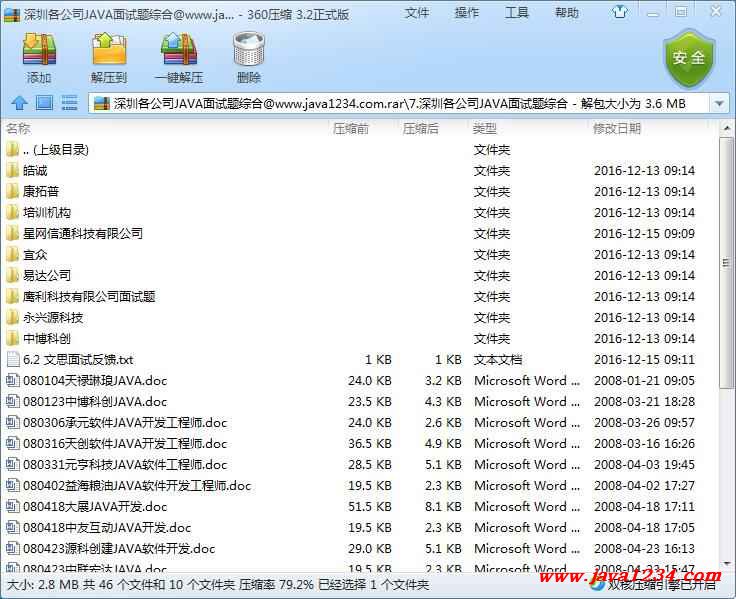Image resolution: width=736 pixels, height=599 pixels.
Task: Click the 29.0 KB size cell
Action: pyautogui.click(x=369, y=549)
